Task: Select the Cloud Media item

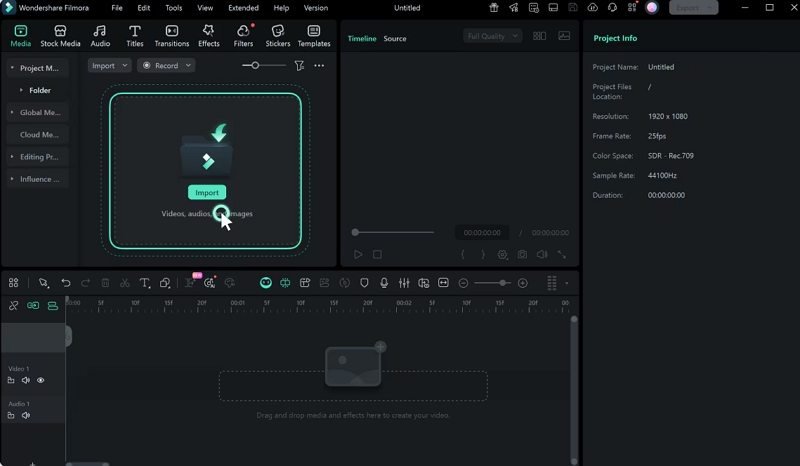Action: tap(39, 134)
